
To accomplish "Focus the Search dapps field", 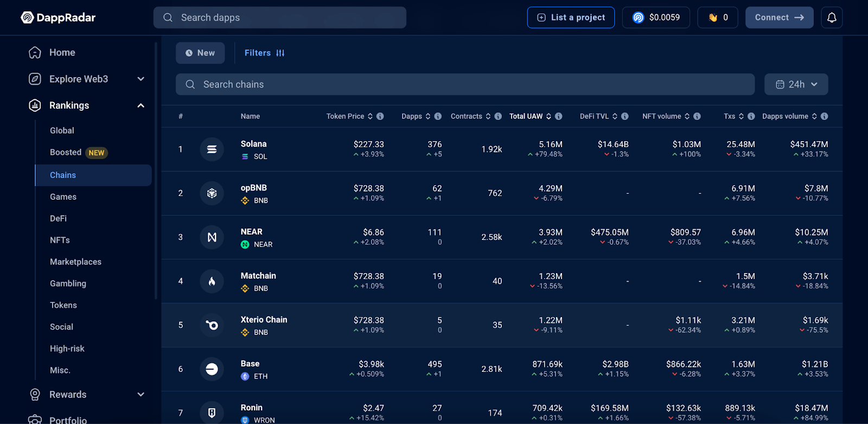I will tap(280, 17).
